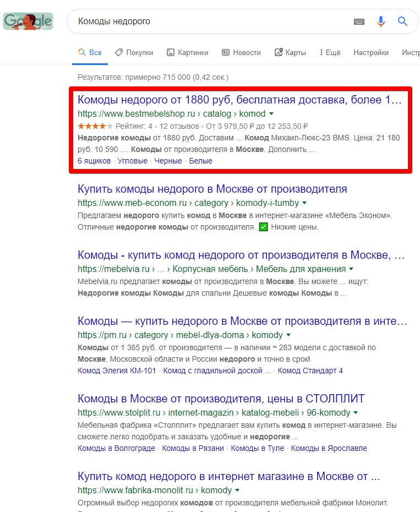Switch to the 'Картинки' tab
Viewport: 420px width, 512px height.
[188, 52]
